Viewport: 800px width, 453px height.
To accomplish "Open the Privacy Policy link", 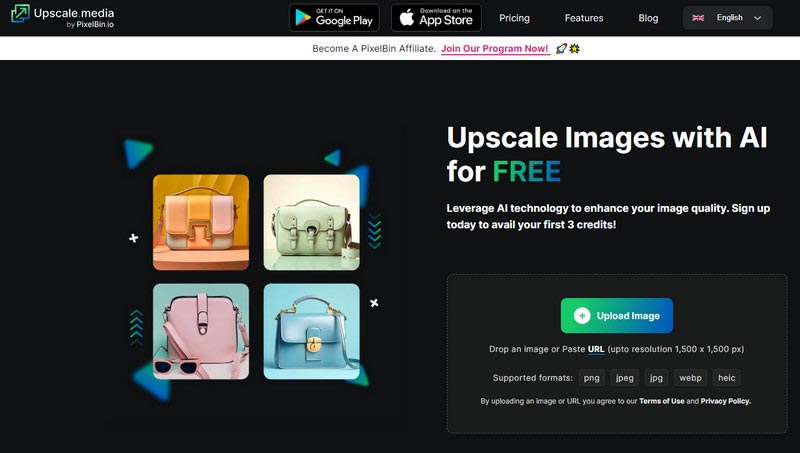I will (725, 401).
